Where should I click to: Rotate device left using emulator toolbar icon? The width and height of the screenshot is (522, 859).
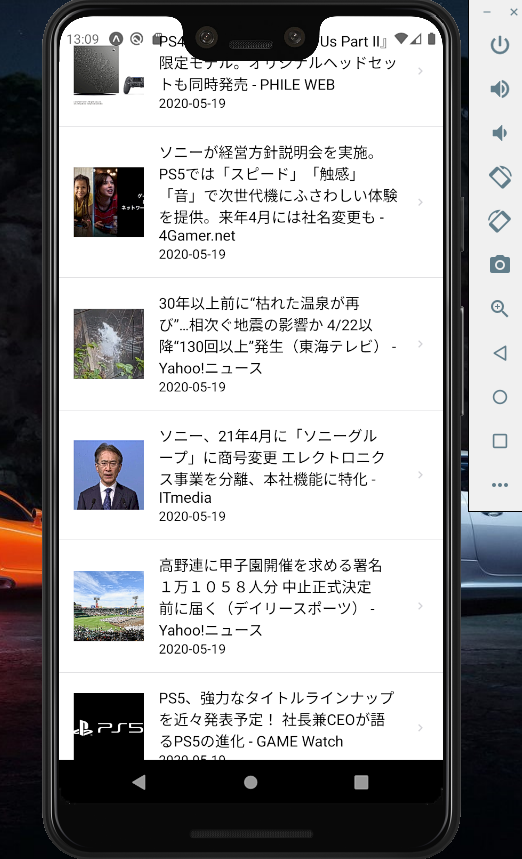coord(500,176)
